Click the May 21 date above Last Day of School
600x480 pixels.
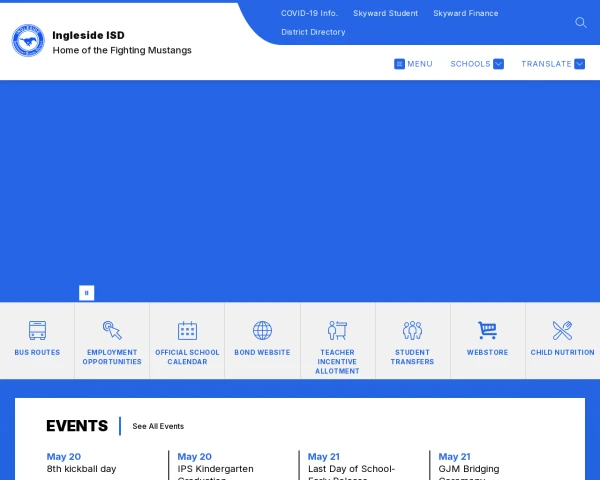[324, 457]
